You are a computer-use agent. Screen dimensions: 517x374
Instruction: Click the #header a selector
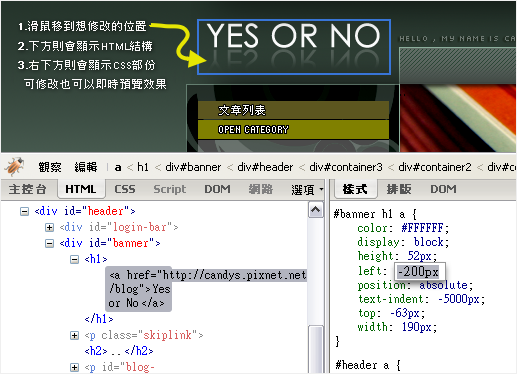click(362, 365)
